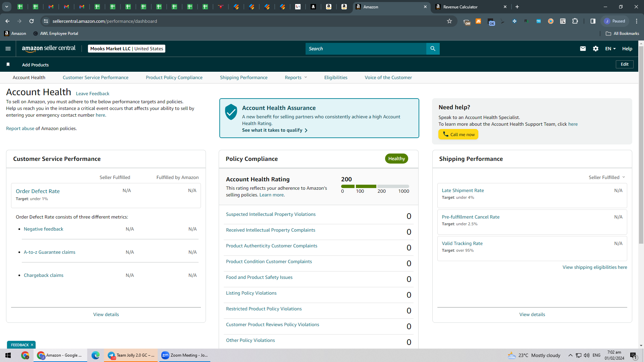
Task: Close the Revenue Calculator browser tab
Action: [x=505, y=7]
